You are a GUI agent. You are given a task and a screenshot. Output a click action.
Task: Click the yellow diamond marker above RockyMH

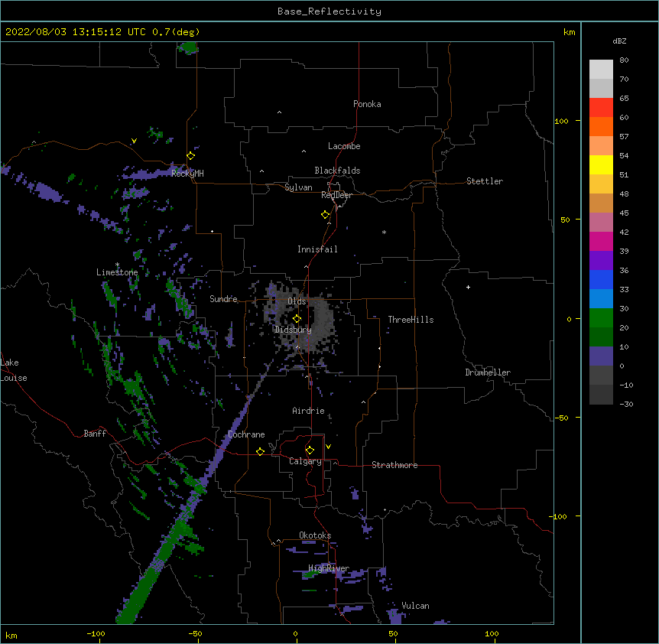pos(191,156)
